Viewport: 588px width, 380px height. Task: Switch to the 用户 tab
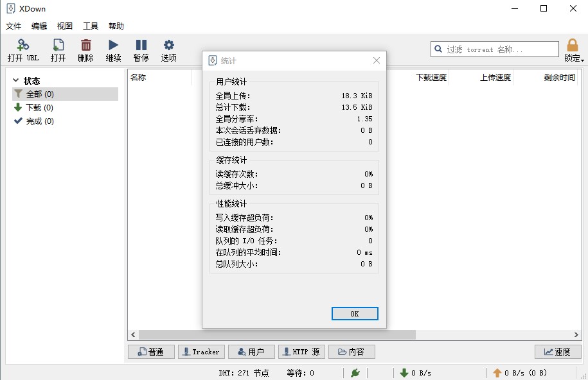point(252,352)
